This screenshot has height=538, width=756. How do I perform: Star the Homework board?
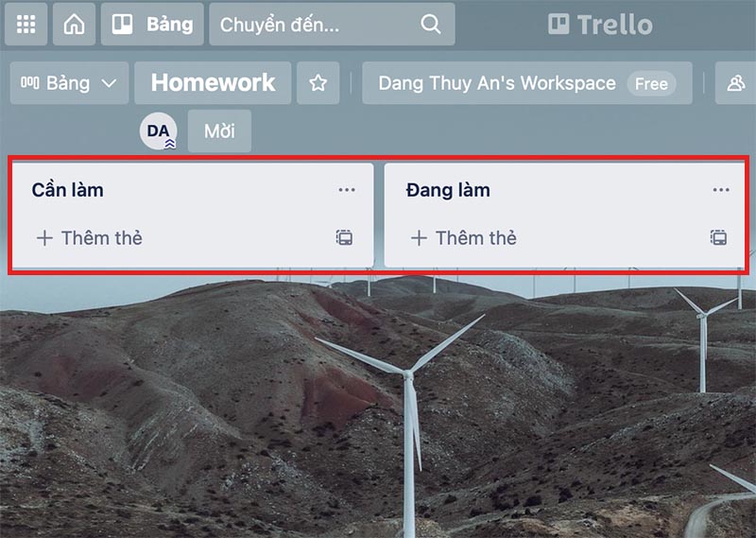click(318, 83)
